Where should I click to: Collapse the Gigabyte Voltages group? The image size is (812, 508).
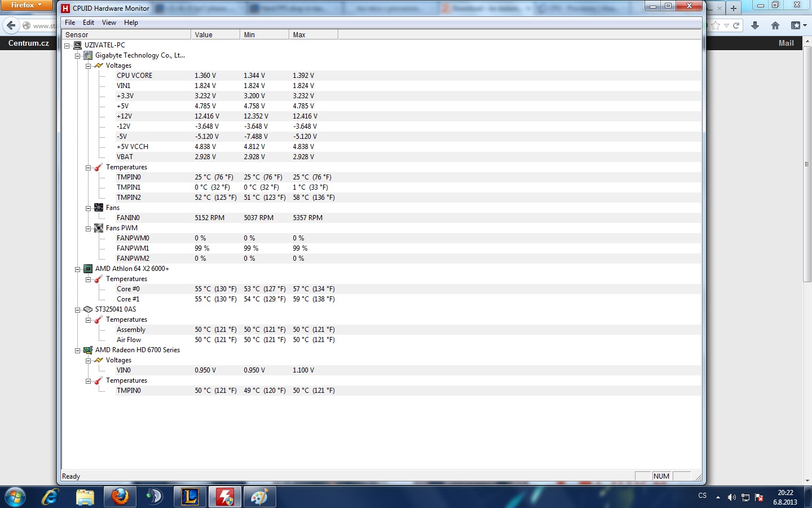click(x=89, y=65)
